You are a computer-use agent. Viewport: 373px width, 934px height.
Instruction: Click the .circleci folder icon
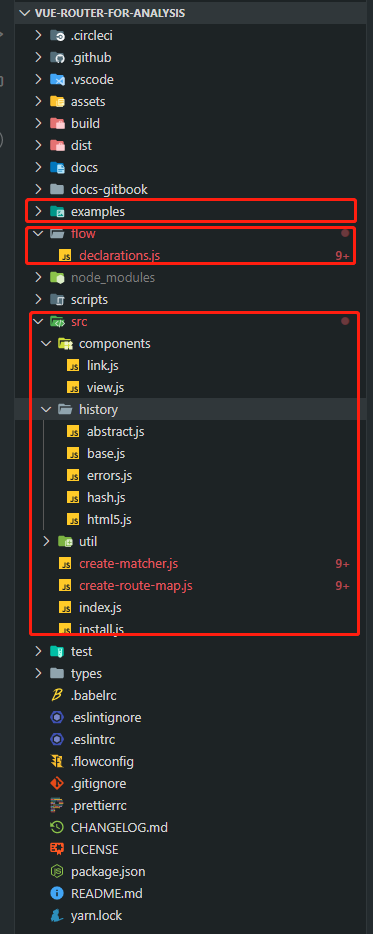pyautogui.click(x=57, y=36)
